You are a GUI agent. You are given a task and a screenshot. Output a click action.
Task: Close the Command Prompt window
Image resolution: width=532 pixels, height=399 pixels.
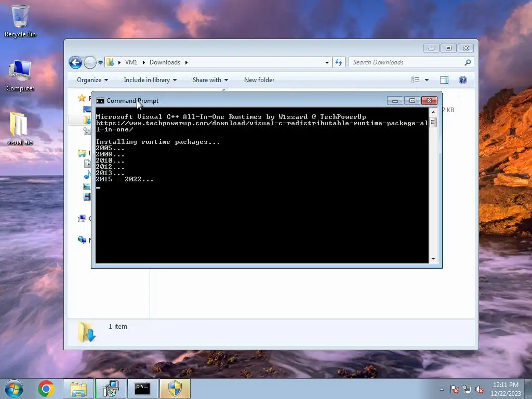coord(429,101)
